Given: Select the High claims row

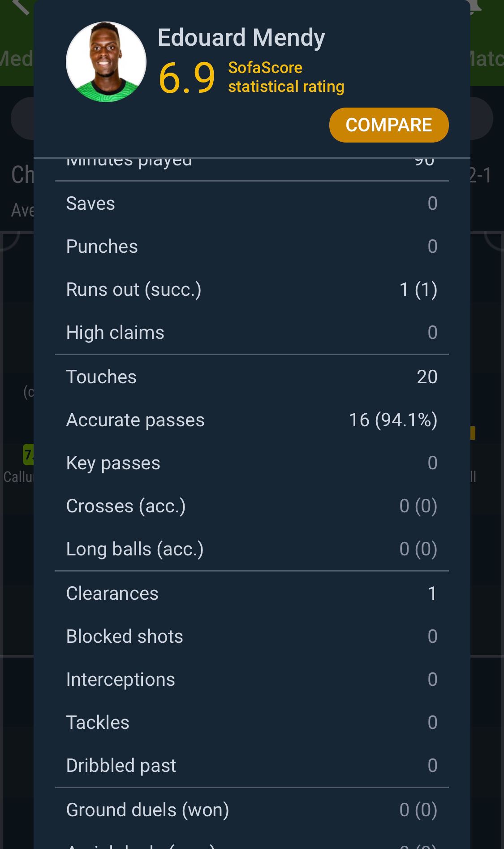Looking at the screenshot, I should point(252,333).
